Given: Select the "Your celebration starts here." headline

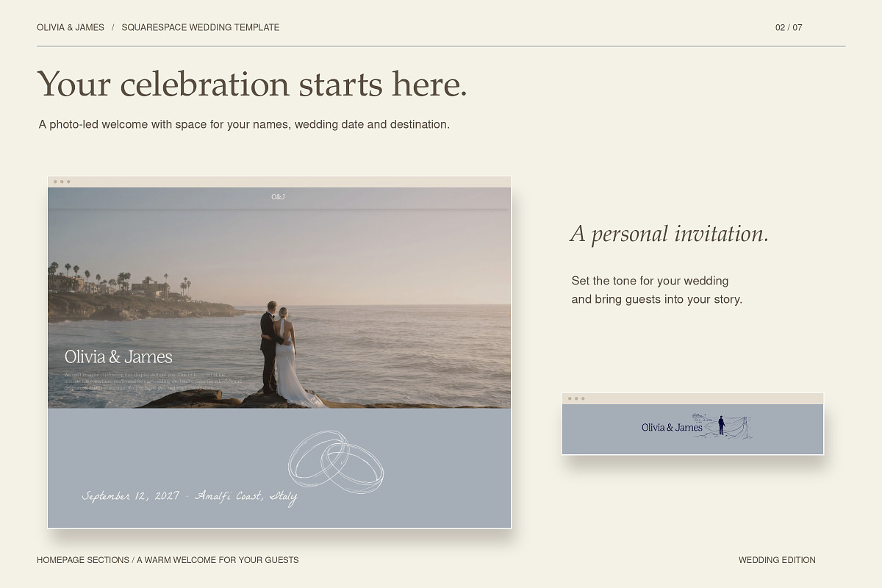Looking at the screenshot, I should (252, 84).
